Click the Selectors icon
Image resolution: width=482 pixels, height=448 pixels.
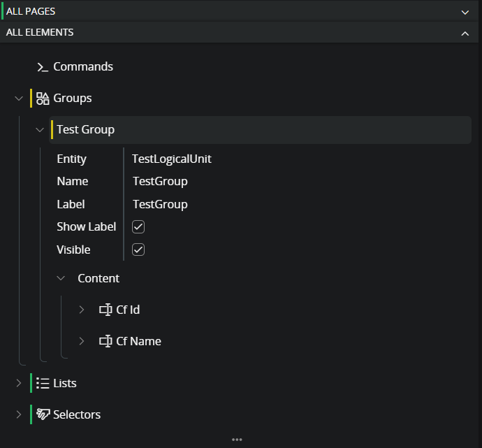(x=43, y=414)
